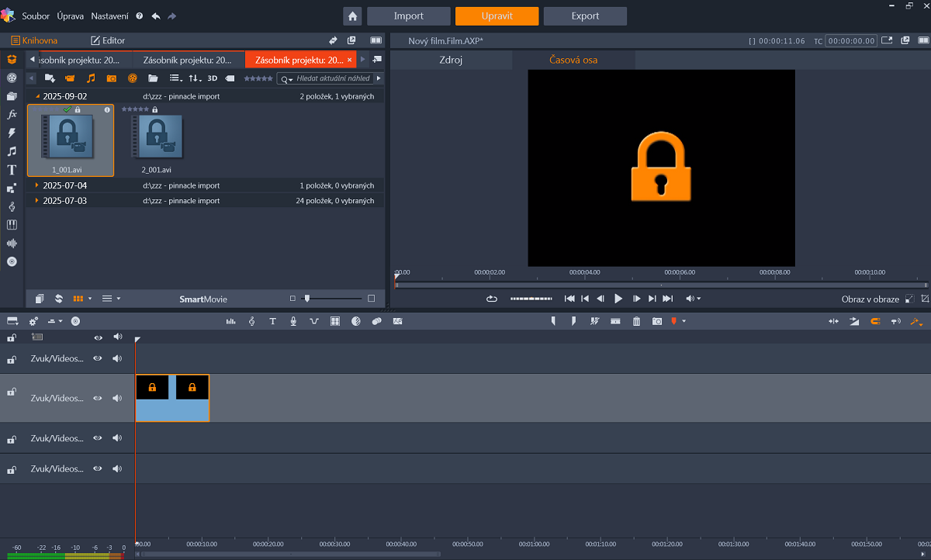Viewport: 931px width, 560px height.
Task: Open Transitions lightning category in sidebar
Action: (12, 133)
